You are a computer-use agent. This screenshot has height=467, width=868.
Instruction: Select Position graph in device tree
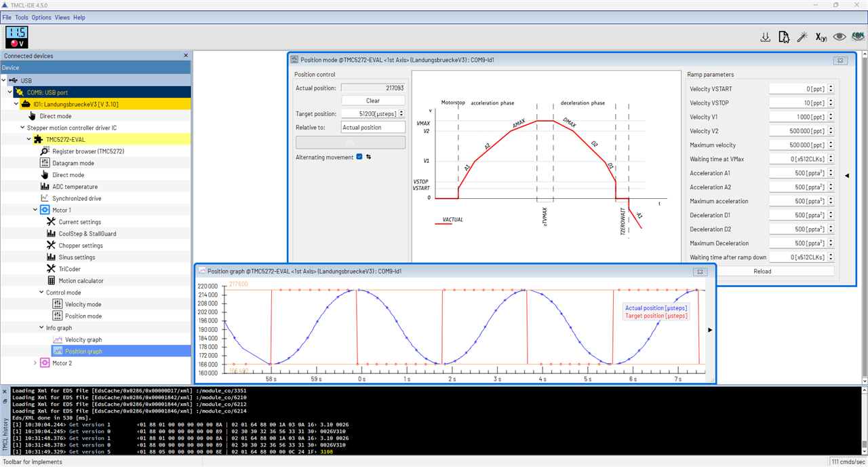click(x=83, y=351)
